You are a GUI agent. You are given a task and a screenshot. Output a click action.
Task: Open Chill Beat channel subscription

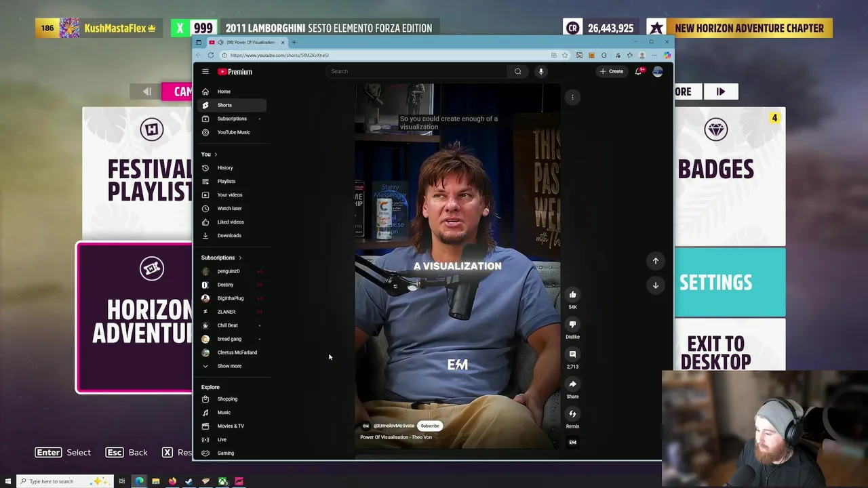[232, 325]
